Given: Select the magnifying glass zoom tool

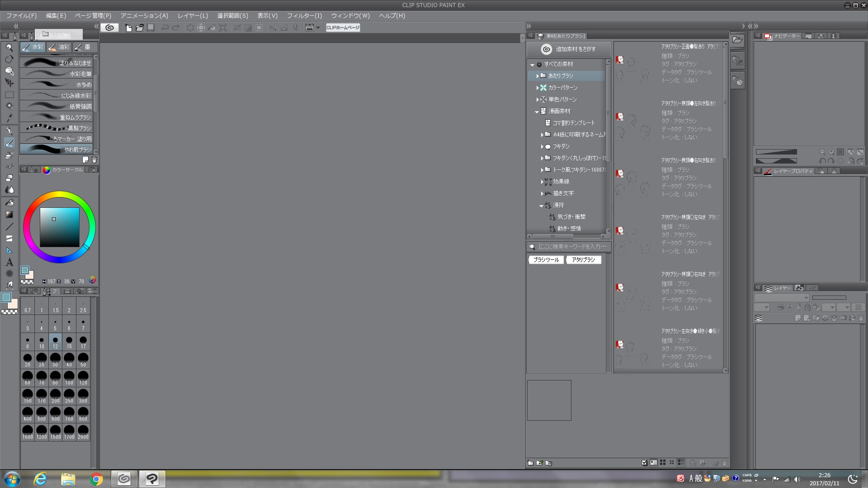Looking at the screenshot, I should (9, 47).
